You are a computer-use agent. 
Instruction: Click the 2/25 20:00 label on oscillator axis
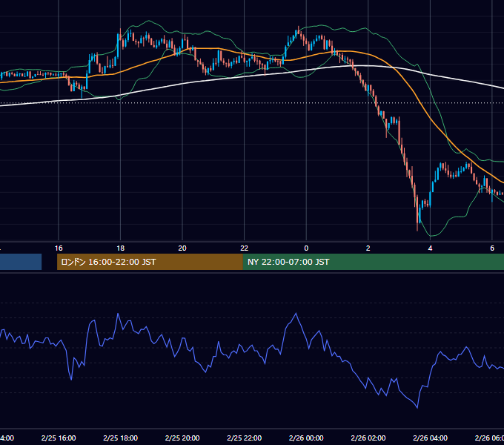182,438
